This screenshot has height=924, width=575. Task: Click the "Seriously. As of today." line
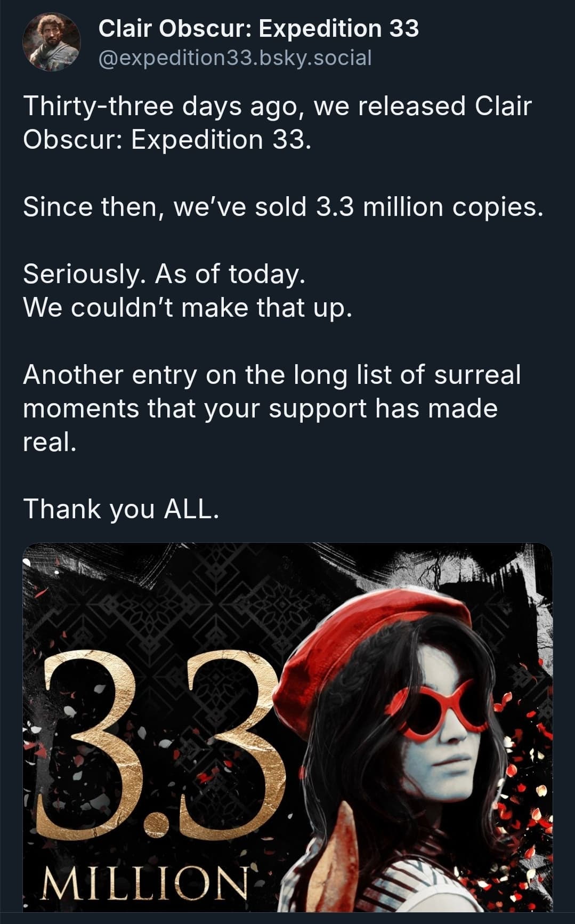164,274
